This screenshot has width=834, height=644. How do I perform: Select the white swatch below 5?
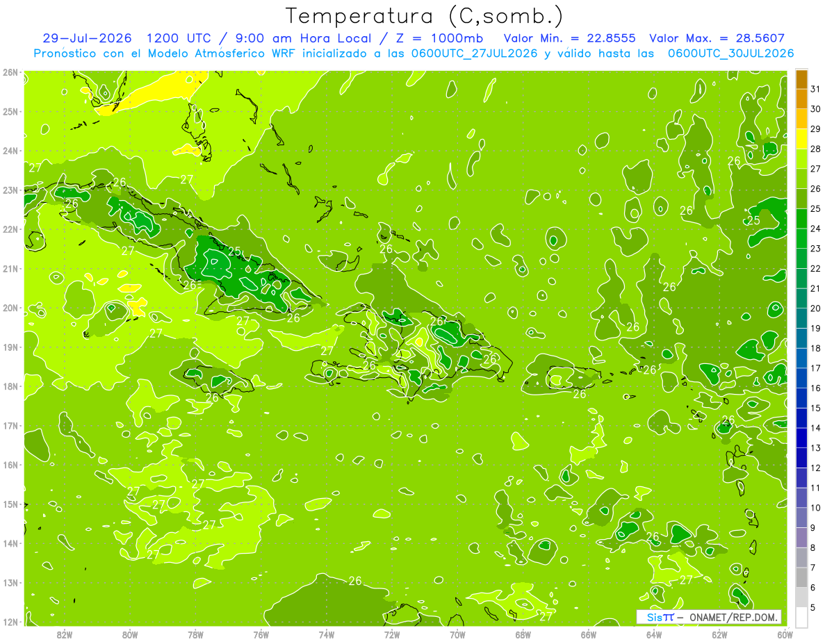tap(801, 618)
